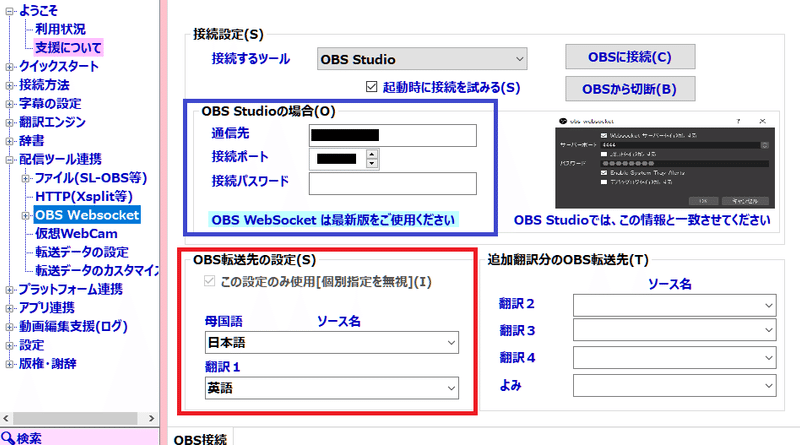
Task: Expand the 接続方法 tree node
Action: tap(9, 85)
